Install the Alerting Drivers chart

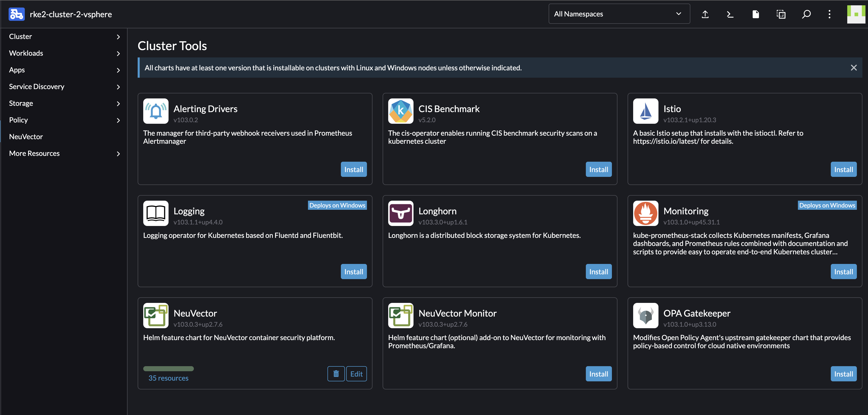tap(354, 170)
